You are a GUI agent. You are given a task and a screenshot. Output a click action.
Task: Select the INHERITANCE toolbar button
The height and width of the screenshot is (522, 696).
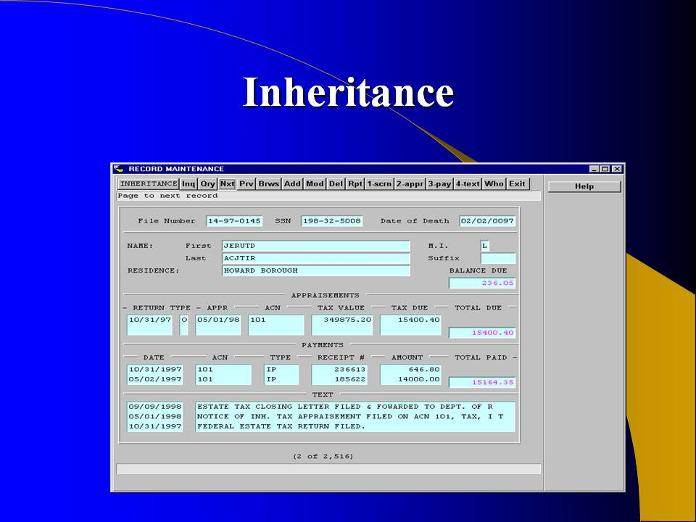[x=148, y=184]
